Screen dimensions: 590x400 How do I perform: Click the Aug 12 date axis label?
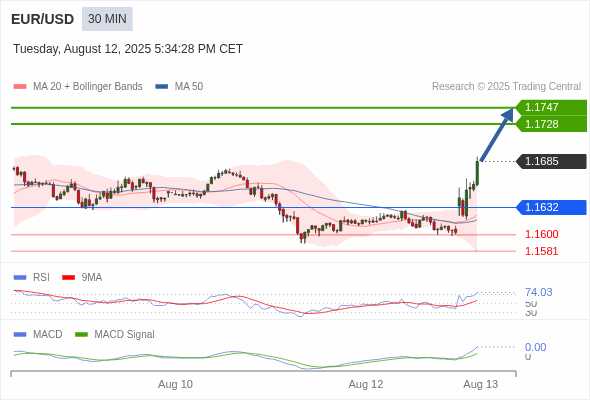pos(366,385)
